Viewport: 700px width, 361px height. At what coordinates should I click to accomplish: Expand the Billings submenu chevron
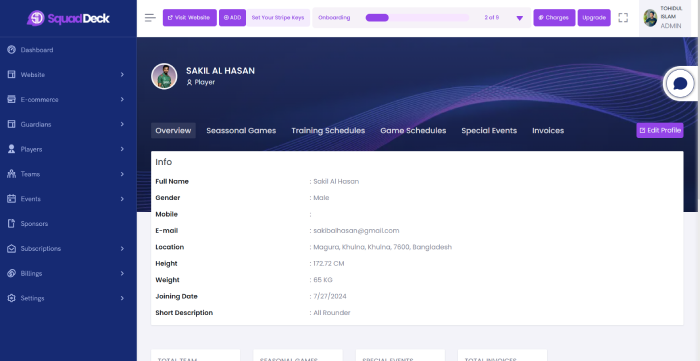click(122, 273)
